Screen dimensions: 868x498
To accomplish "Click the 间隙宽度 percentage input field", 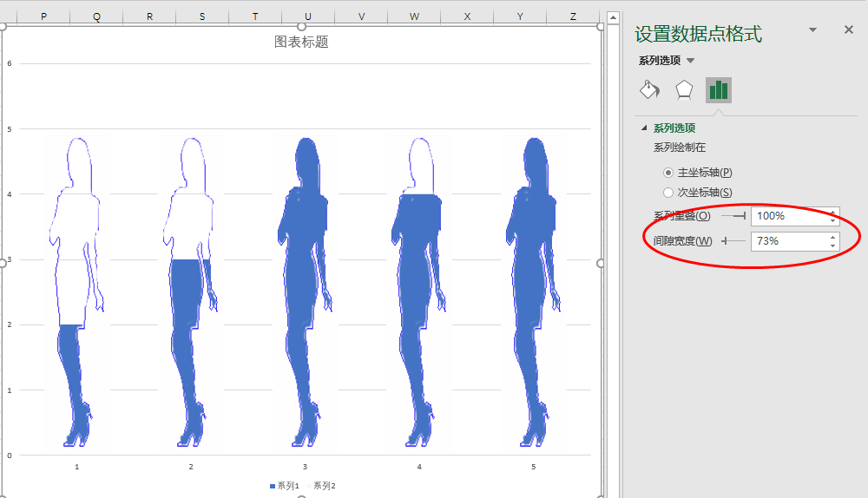I will coord(788,241).
